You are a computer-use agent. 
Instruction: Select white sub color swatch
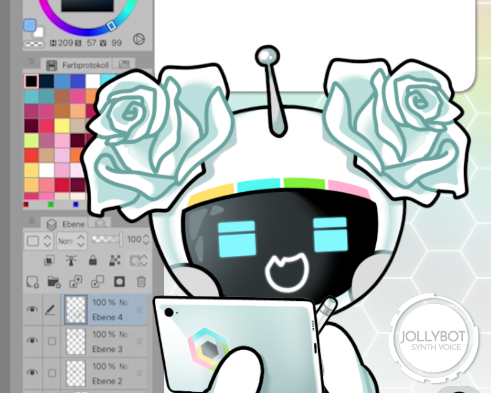coord(39,32)
